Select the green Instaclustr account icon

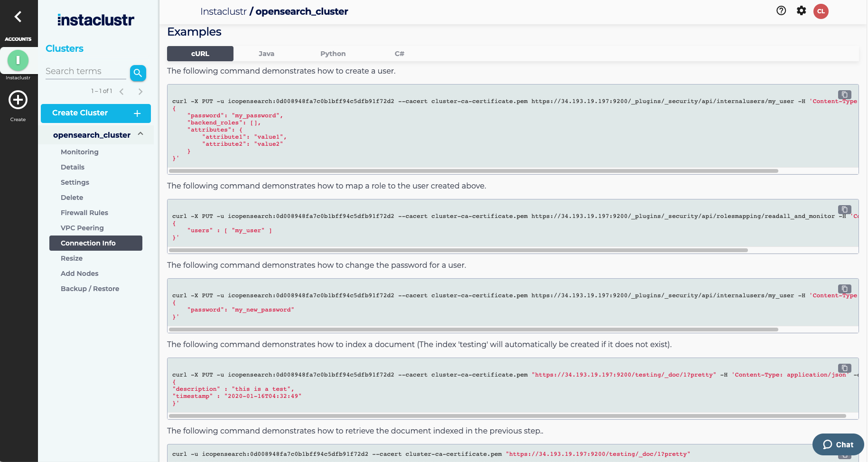click(18, 60)
